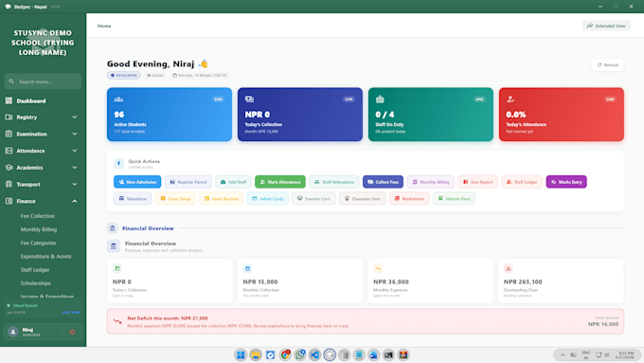Screen dimensions: 644x363
Task: Click the Exam Setup button
Action: tap(175, 199)
